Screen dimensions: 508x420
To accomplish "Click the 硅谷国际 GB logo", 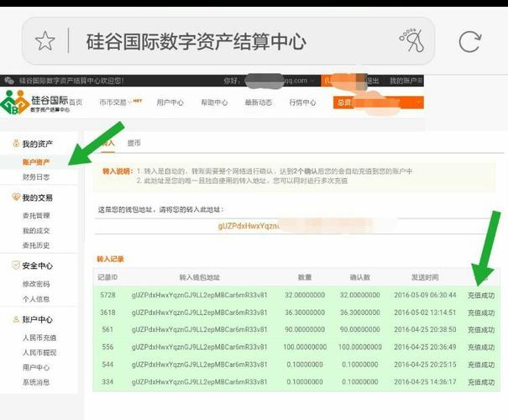I will coord(34,102).
